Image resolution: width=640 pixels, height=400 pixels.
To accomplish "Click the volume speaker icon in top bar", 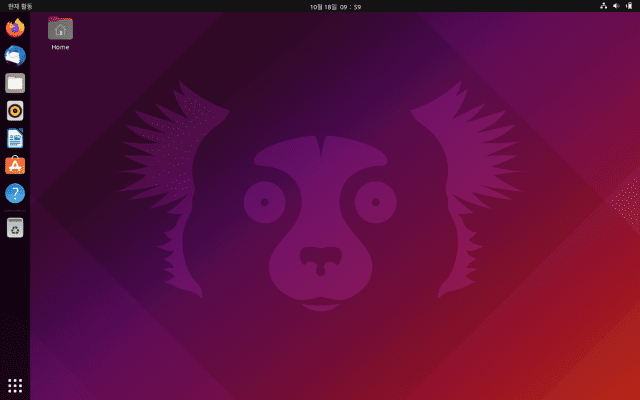I will click(x=616, y=6).
